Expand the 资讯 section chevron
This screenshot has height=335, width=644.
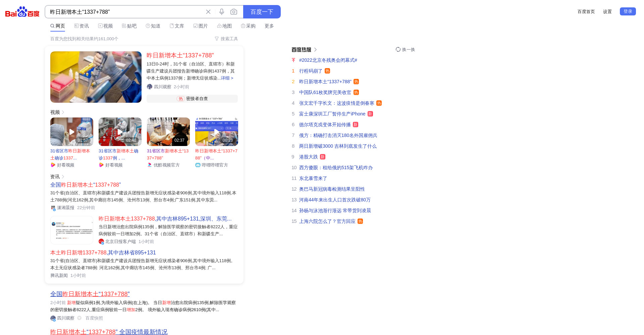[63, 177]
